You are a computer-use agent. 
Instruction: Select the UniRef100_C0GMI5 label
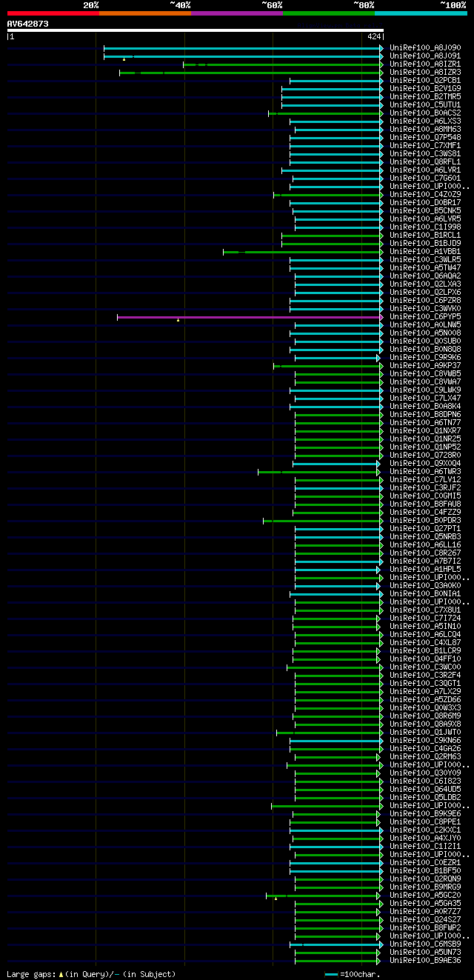425,496
